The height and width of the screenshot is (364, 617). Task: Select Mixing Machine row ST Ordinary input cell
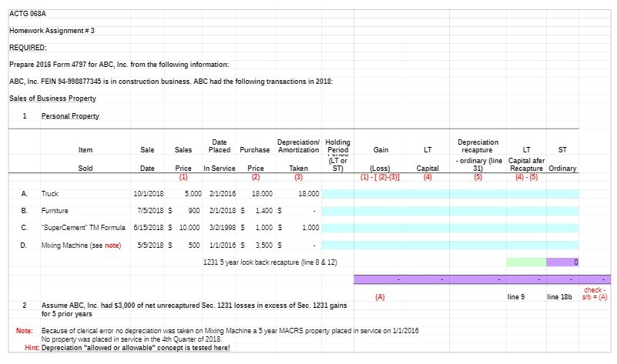click(562, 245)
